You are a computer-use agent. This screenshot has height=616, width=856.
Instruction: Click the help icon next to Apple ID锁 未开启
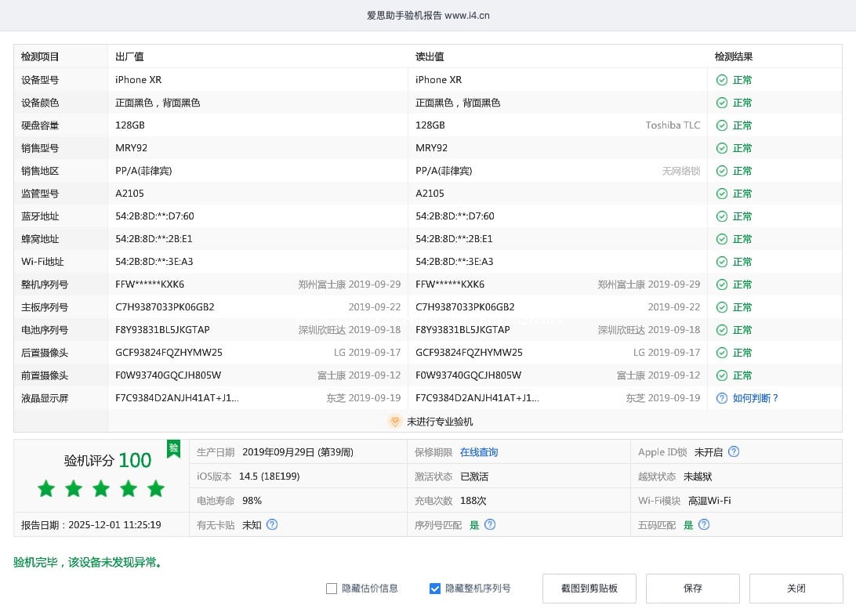734,451
